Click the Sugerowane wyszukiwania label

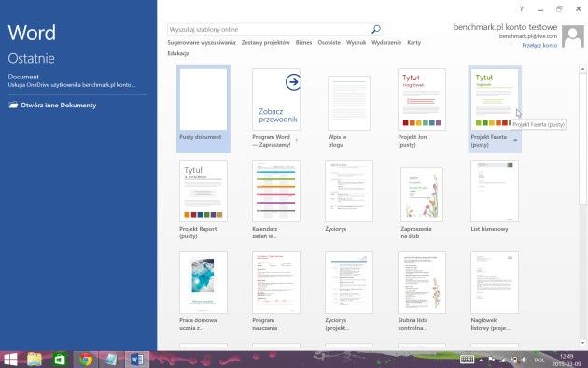point(202,43)
